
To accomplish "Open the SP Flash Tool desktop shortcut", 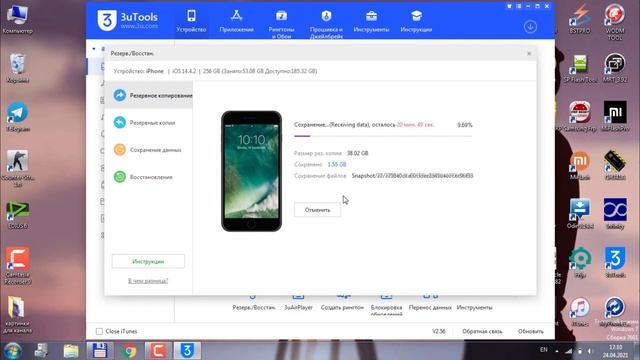I will coord(580,68).
